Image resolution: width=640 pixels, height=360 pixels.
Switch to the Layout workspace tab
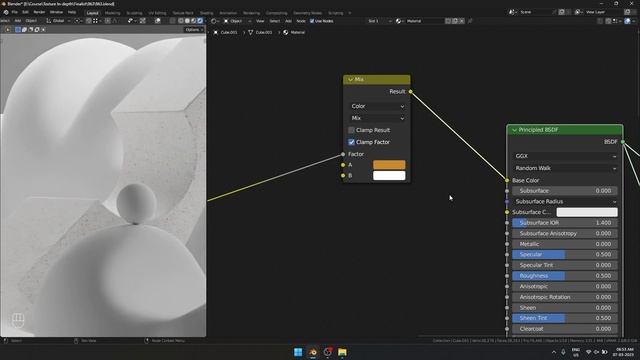[x=93, y=13]
